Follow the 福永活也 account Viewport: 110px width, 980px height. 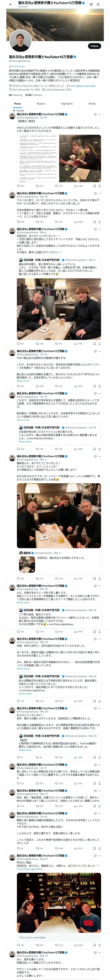click(95, 46)
